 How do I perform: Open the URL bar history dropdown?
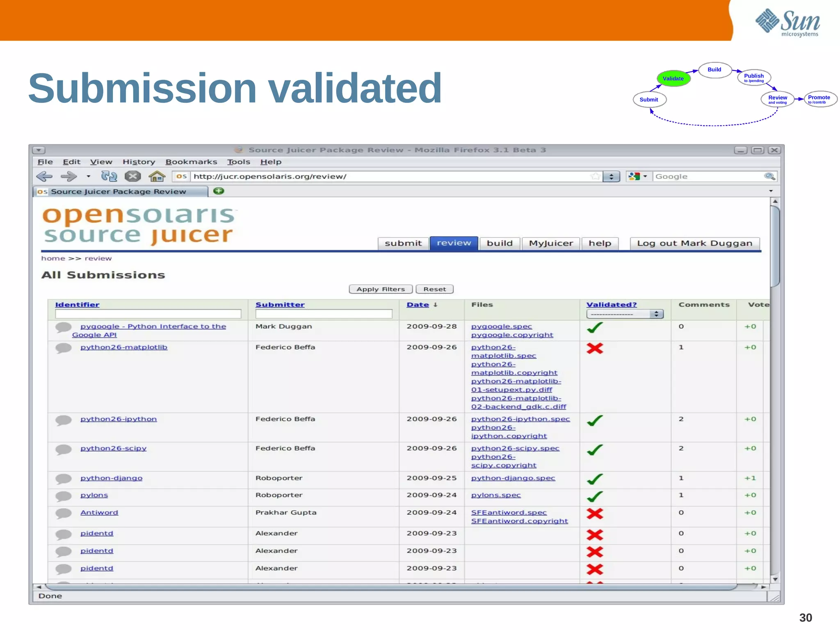coord(611,176)
